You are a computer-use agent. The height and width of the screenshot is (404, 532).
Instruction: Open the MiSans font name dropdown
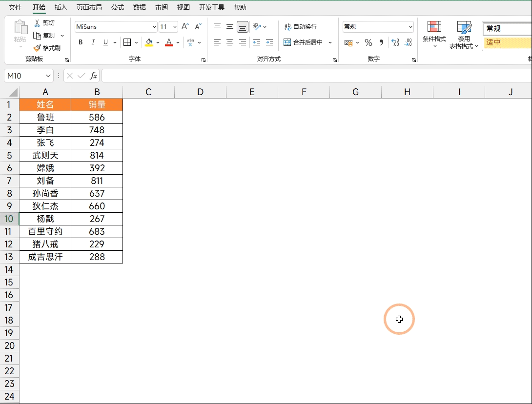(x=154, y=27)
